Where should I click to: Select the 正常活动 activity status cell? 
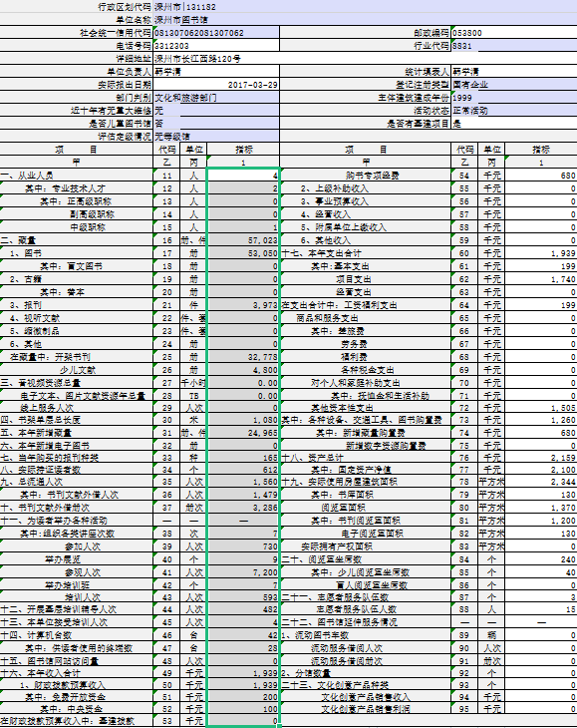coord(514,111)
